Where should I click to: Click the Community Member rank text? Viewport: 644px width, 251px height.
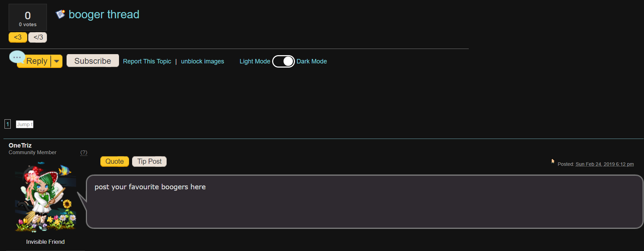coord(32,152)
